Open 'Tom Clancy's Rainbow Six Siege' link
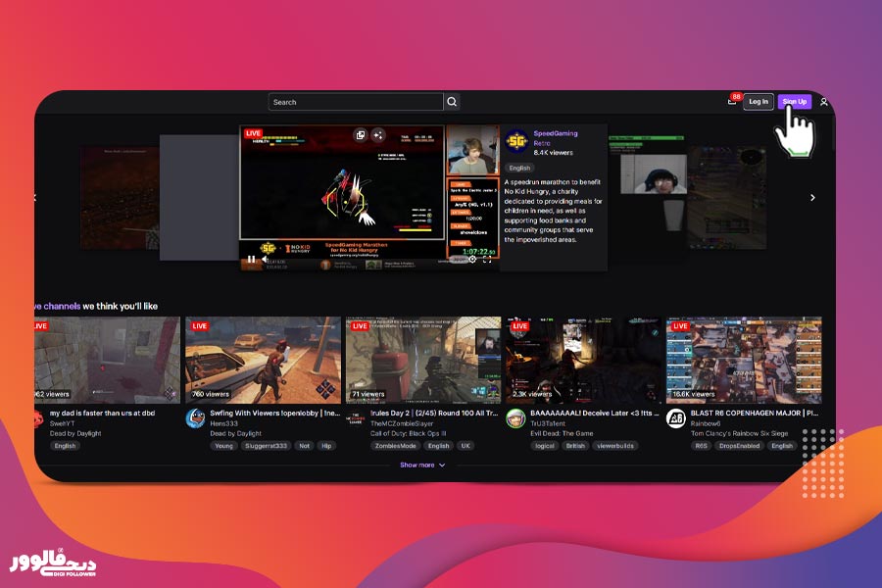 tap(739, 433)
